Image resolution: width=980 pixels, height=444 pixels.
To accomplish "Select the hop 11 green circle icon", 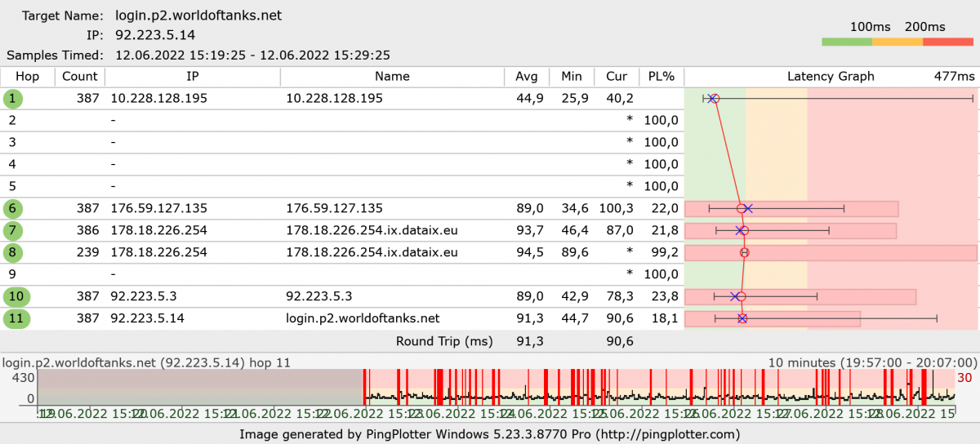I will pyautogui.click(x=16, y=319).
